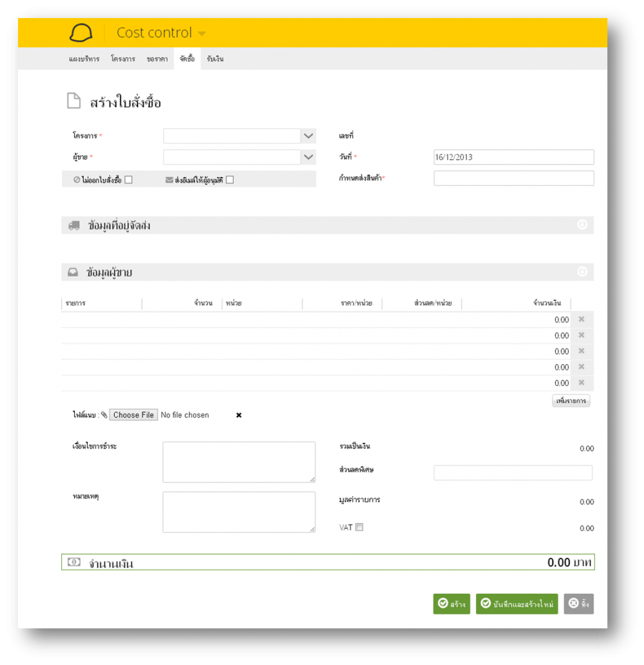The width and height of the screenshot is (644, 665).
Task: Click the document icon beside สร้างใบสั่งซื้อ title
Action: point(74,101)
